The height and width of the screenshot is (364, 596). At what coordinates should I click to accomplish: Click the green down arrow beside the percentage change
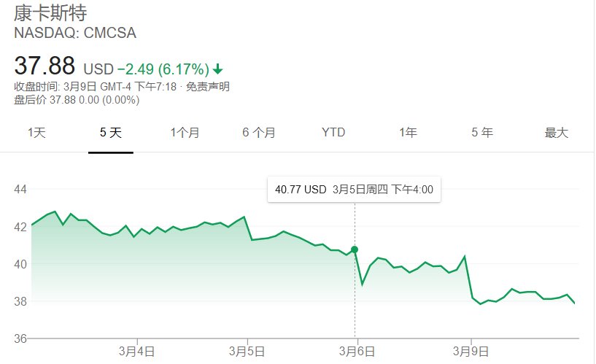click(217, 69)
